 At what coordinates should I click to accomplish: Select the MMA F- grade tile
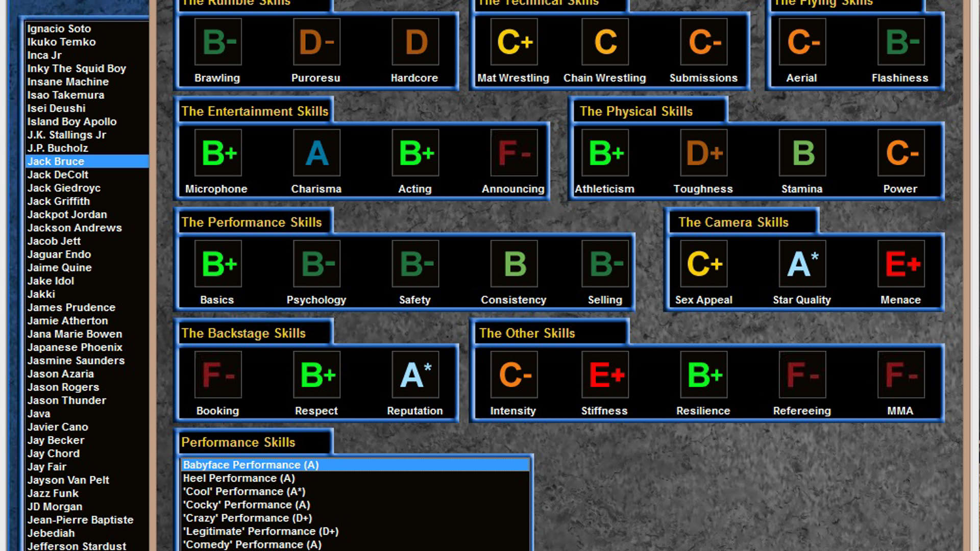coord(901,374)
